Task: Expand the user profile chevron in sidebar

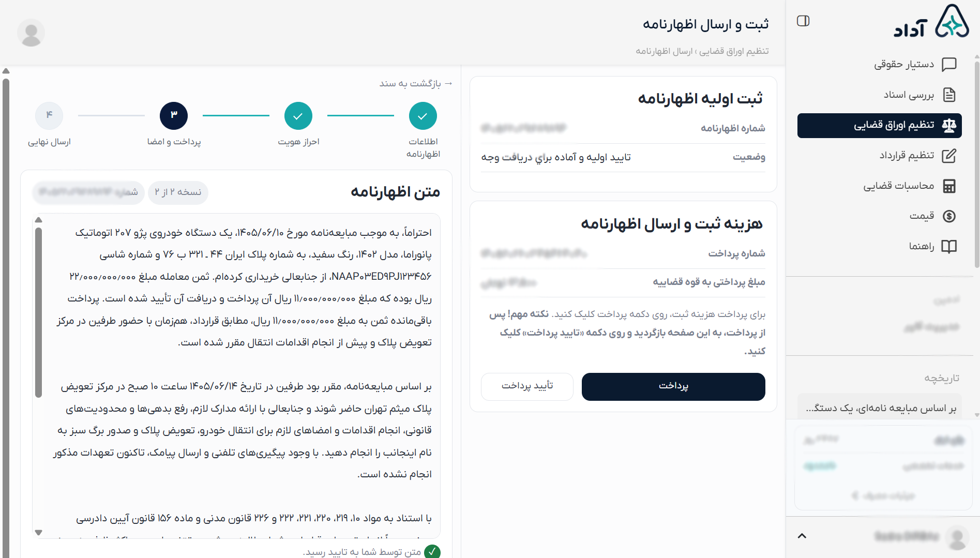Action: (802, 536)
